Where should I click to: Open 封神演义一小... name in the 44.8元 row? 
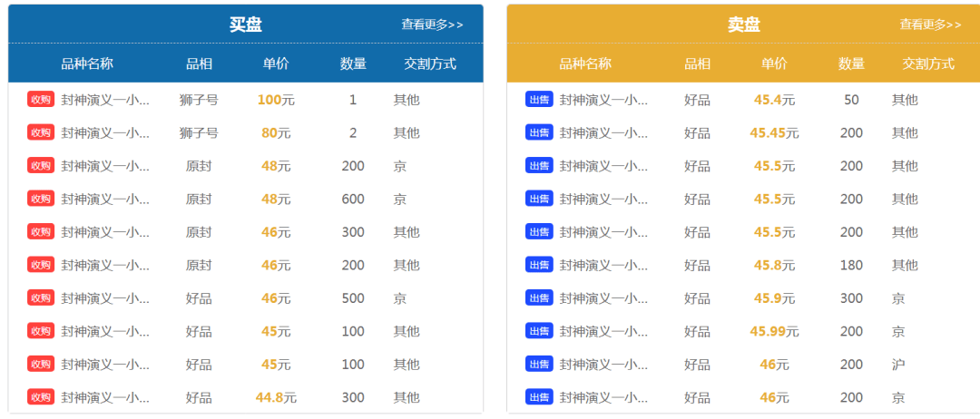(x=105, y=397)
